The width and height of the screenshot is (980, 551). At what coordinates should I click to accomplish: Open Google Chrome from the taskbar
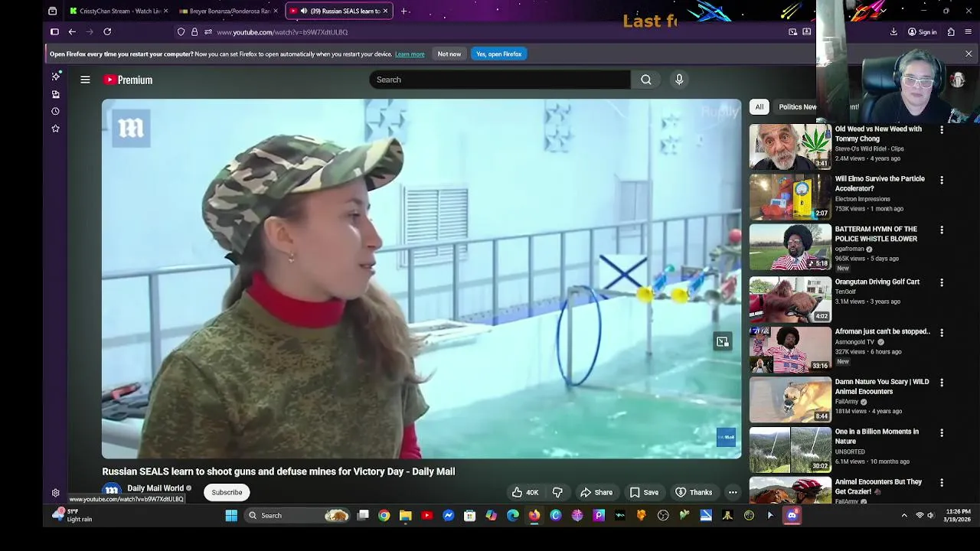tap(384, 516)
